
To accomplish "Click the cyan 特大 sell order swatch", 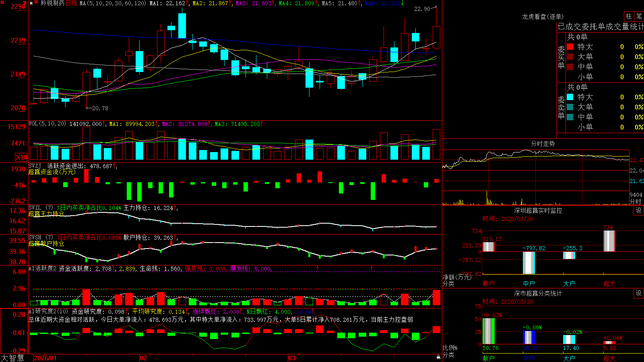I will coord(570,97).
